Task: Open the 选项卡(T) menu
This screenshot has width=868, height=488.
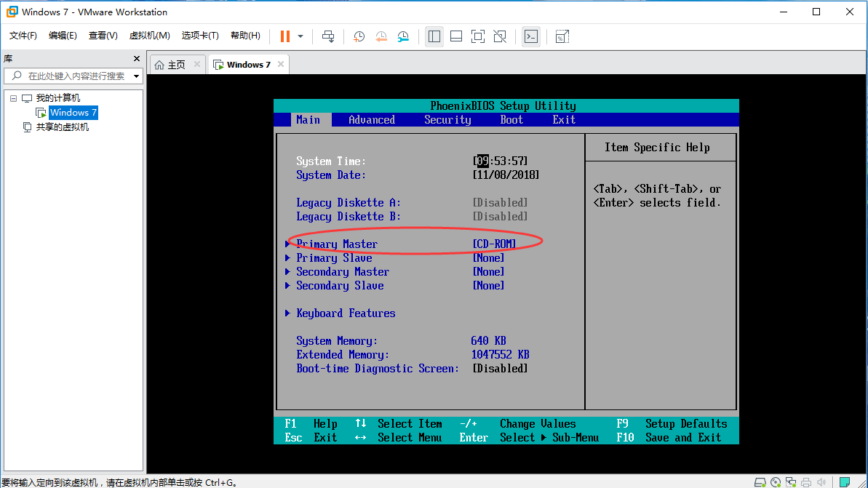Action: tap(200, 36)
